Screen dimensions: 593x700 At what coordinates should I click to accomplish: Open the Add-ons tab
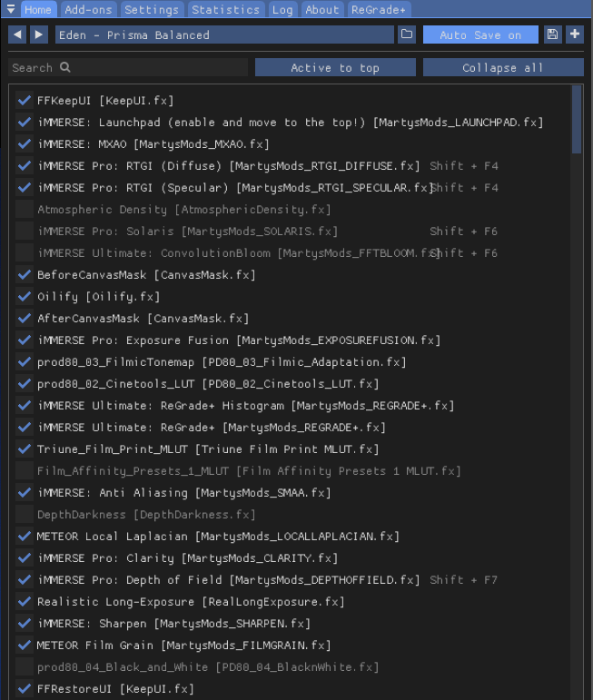coord(88,9)
